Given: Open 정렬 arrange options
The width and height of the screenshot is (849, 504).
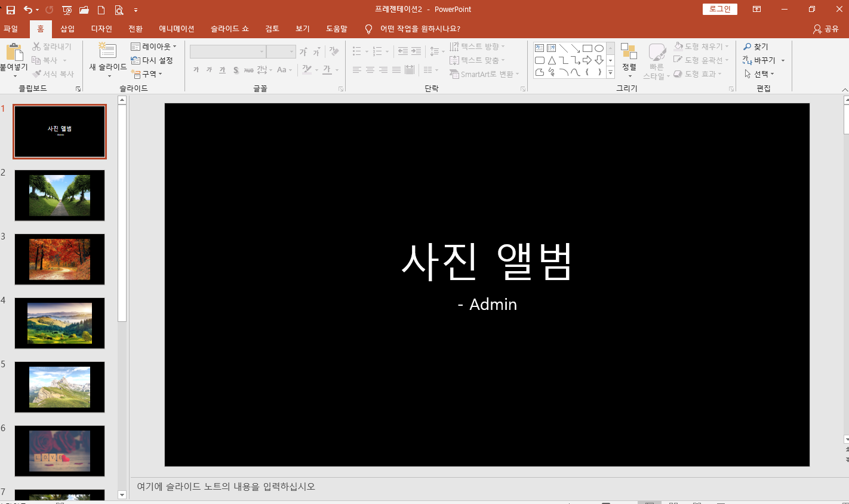Looking at the screenshot, I should coord(629,60).
